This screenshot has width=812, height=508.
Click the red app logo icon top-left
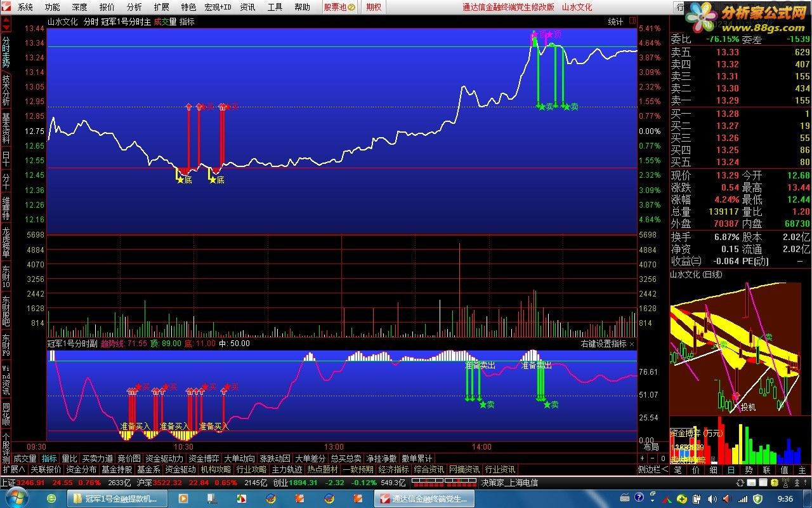[x=6, y=7]
